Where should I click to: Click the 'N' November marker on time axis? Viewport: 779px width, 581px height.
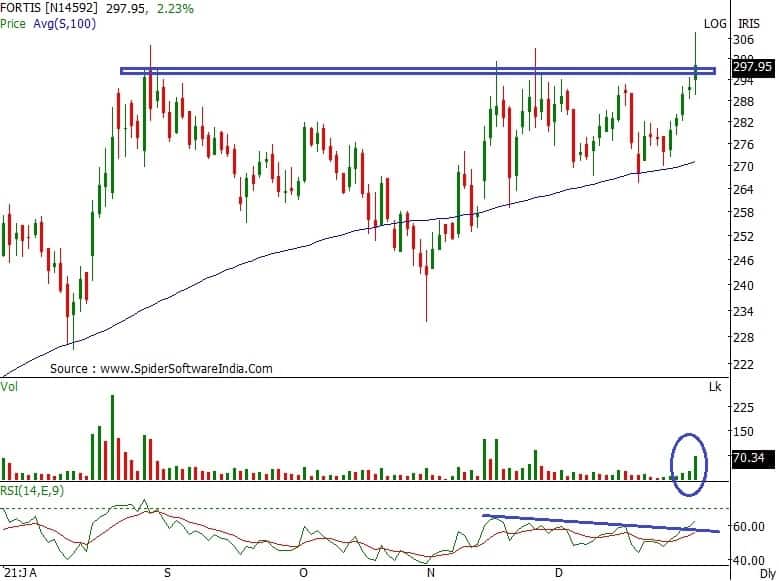(x=432, y=574)
